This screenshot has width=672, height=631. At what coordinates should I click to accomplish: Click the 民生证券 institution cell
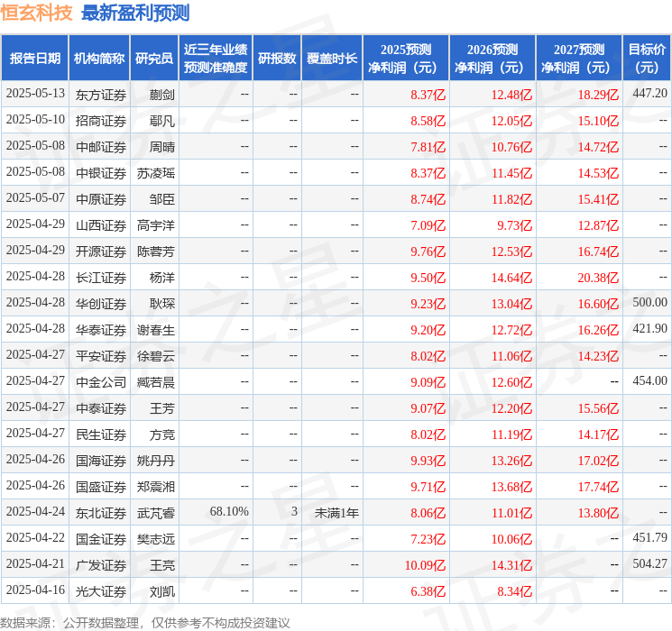[x=101, y=434]
